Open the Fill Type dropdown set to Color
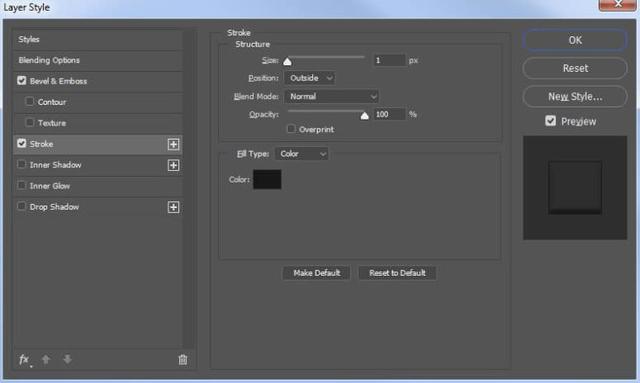The height and width of the screenshot is (383, 640). 302,154
